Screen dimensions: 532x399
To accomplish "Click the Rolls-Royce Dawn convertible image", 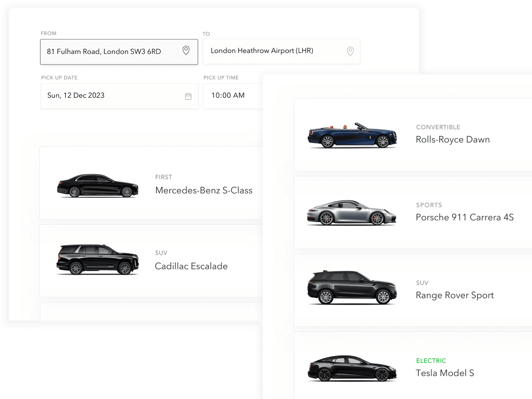I will pos(352,135).
